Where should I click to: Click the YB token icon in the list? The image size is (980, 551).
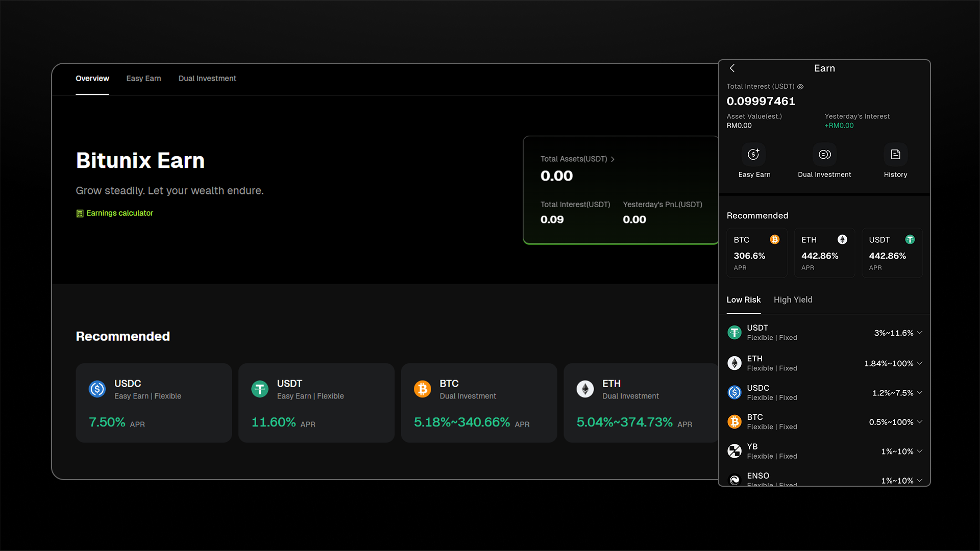point(734,451)
